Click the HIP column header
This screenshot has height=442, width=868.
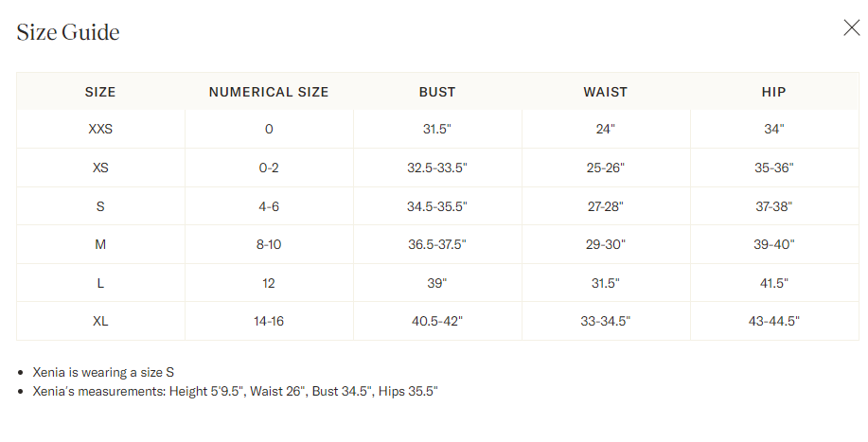coord(774,92)
